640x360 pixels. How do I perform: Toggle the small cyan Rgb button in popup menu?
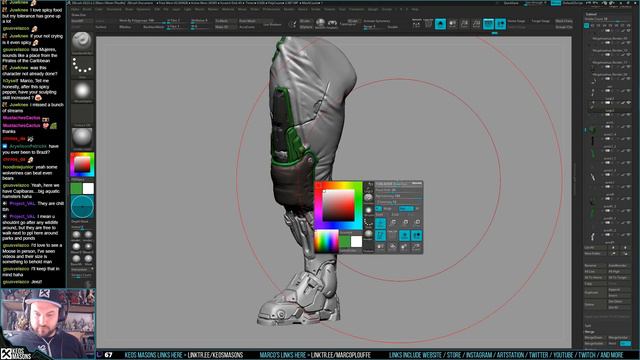(x=378, y=209)
